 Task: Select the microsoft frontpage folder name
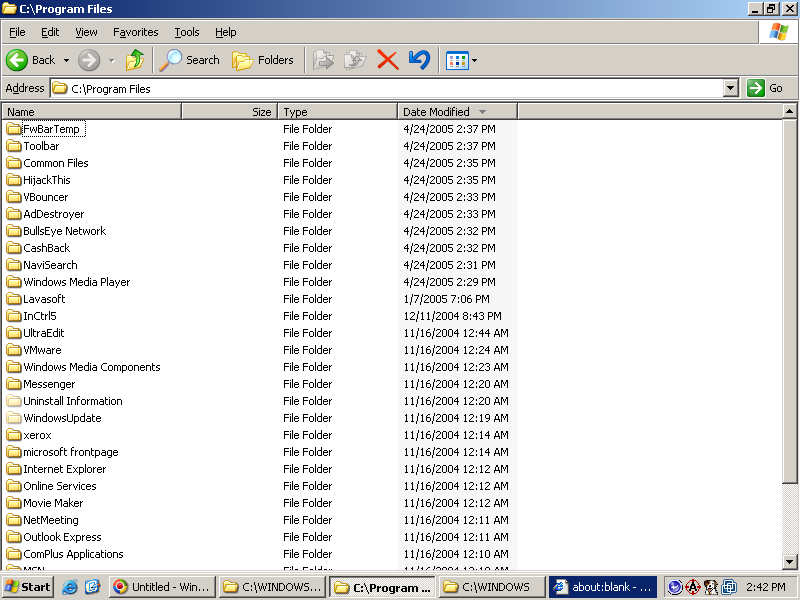click(71, 452)
